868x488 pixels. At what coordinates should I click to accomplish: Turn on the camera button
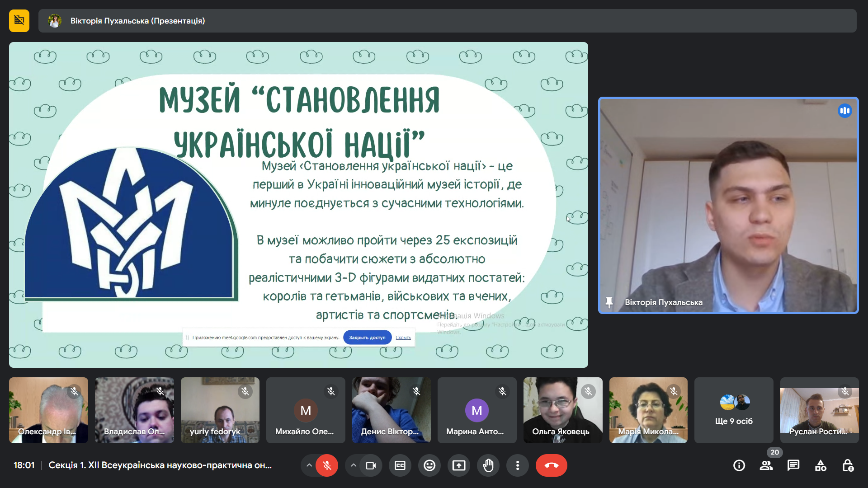(371, 465)
